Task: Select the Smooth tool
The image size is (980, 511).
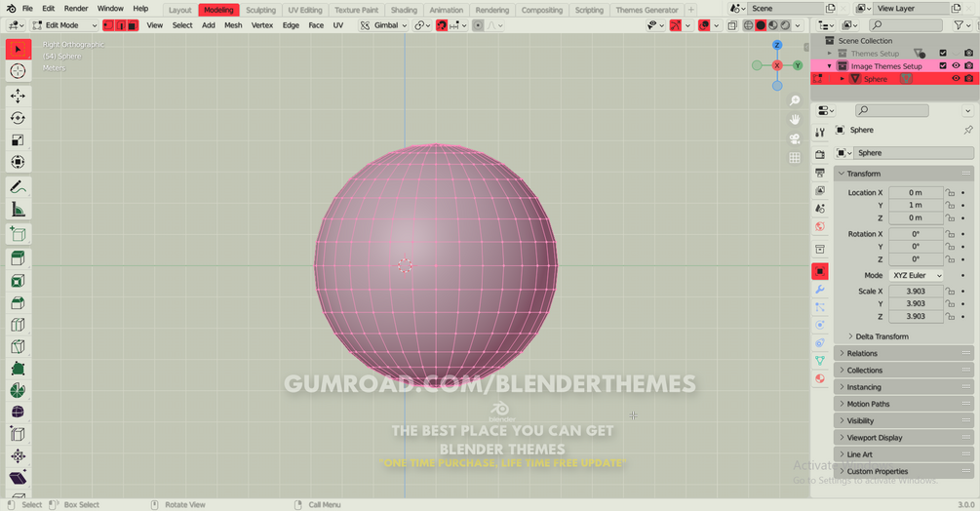Action: pyautogui.click(x=19, y=413)
